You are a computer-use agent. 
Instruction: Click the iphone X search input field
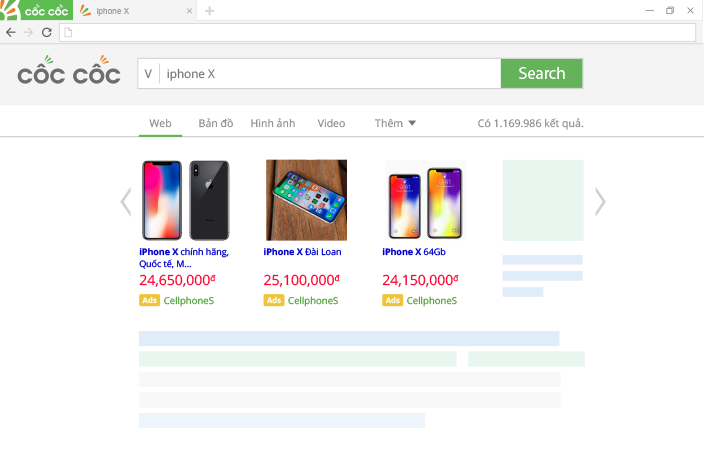pos(330,74)
